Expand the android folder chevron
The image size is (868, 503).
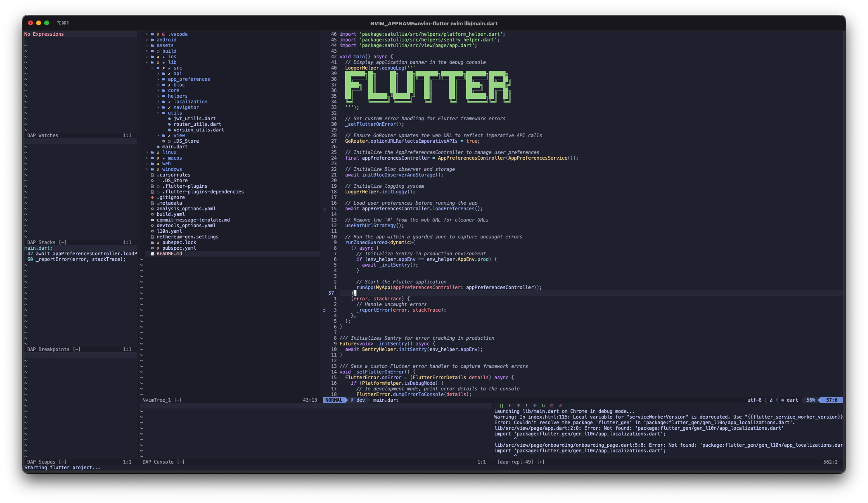tap(147, 40)
